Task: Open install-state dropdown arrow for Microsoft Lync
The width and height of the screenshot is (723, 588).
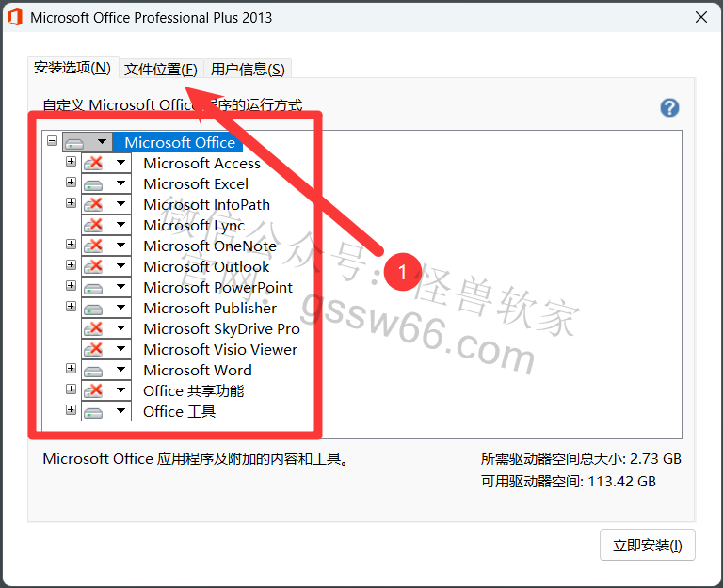Action: pos(120,225)
